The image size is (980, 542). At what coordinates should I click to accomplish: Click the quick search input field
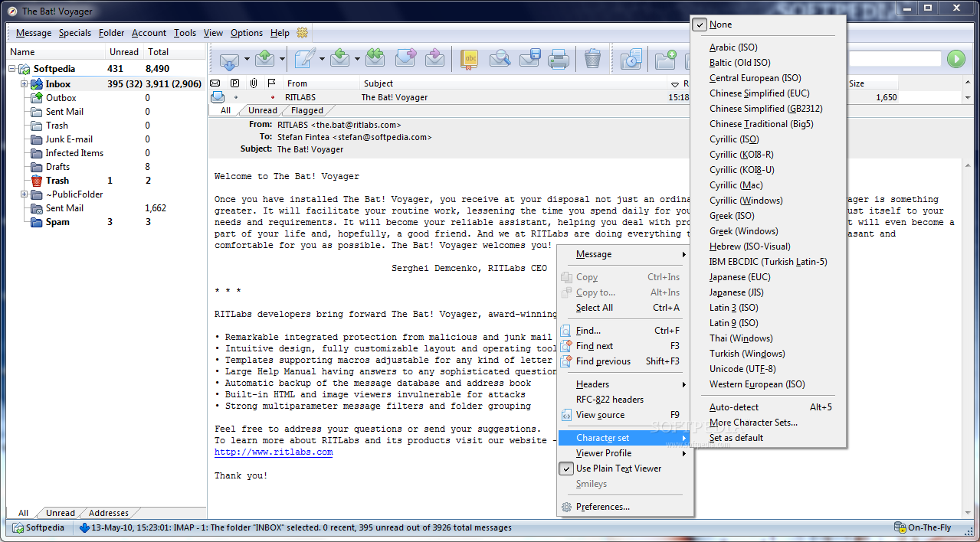[x=894, y=59]
